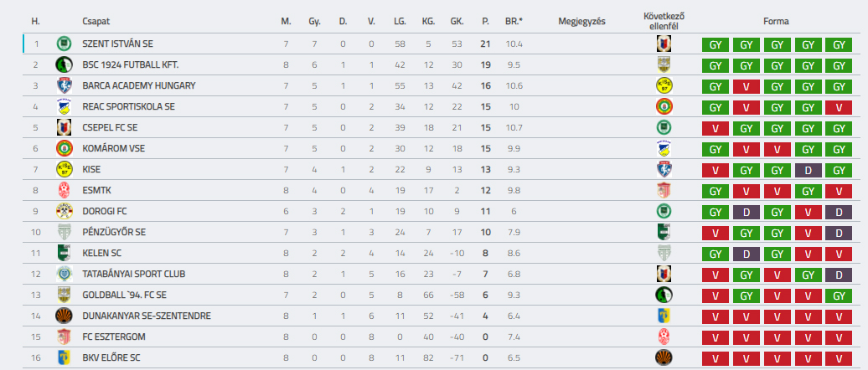This screenshot has width=868, height=370.
Task: Open the REAC Sportiskola SE team link
Action: (x=128, y=106)
